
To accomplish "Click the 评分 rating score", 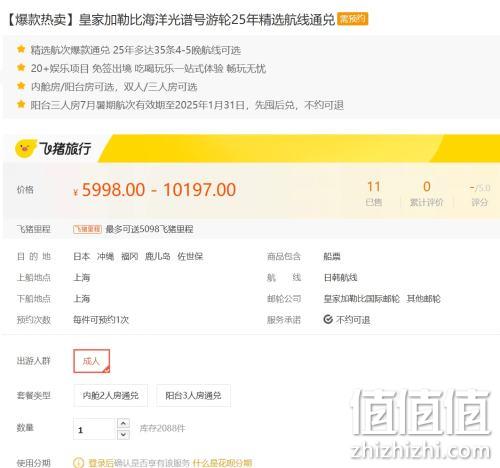I will point(480,195).
